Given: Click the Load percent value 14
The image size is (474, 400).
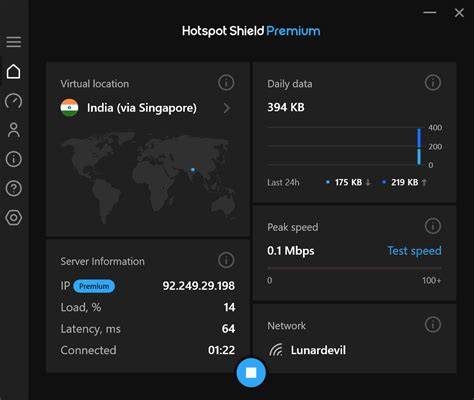Looking at the screenshot, I should pyautogui.click(x=229, y=307).
